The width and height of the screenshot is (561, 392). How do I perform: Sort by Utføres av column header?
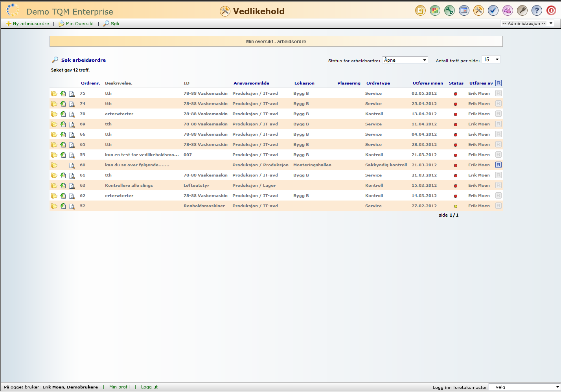tap(481, 83)
